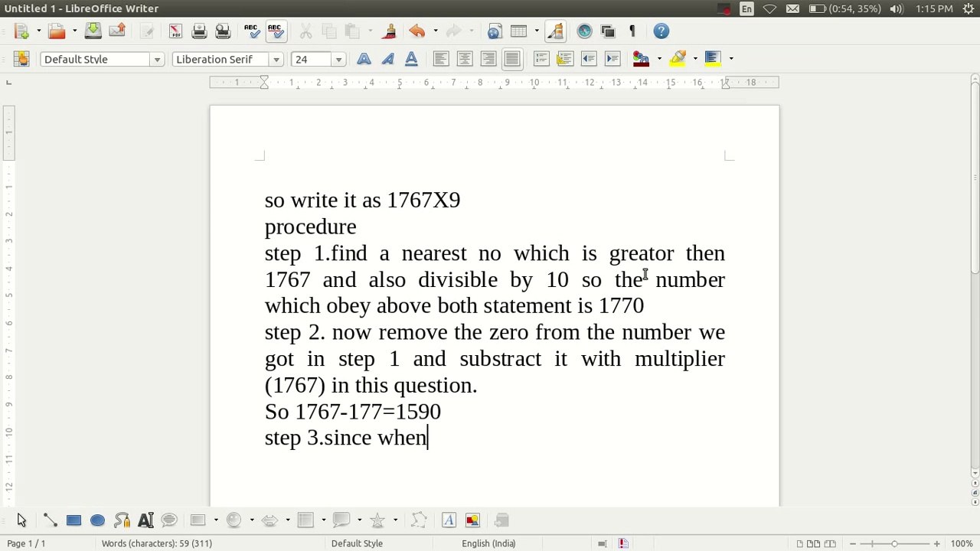The height and width of the screenshot is (551, 980).
Task: Click the zoom slider handle
Action: (893, 543)
